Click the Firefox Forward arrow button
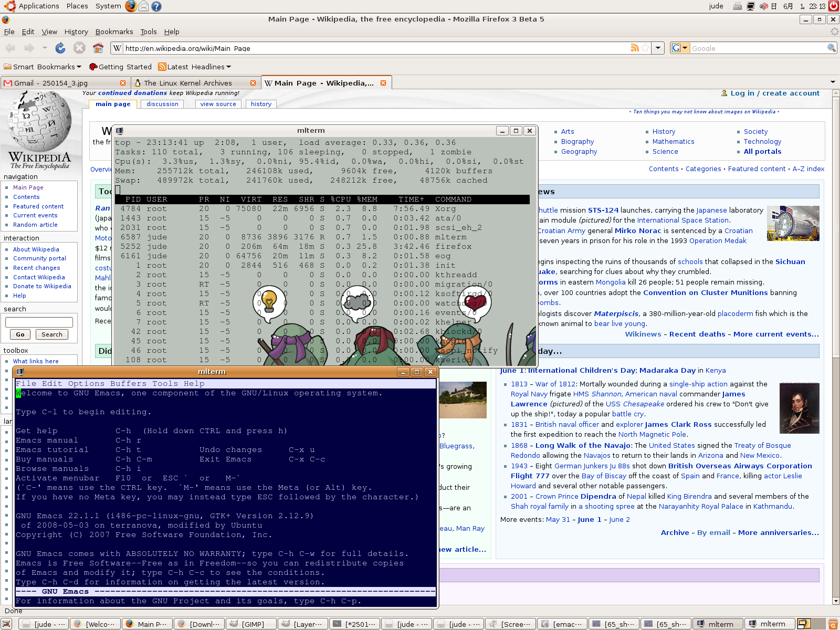The width and height of the screenshot is (840, 630). 29,48
